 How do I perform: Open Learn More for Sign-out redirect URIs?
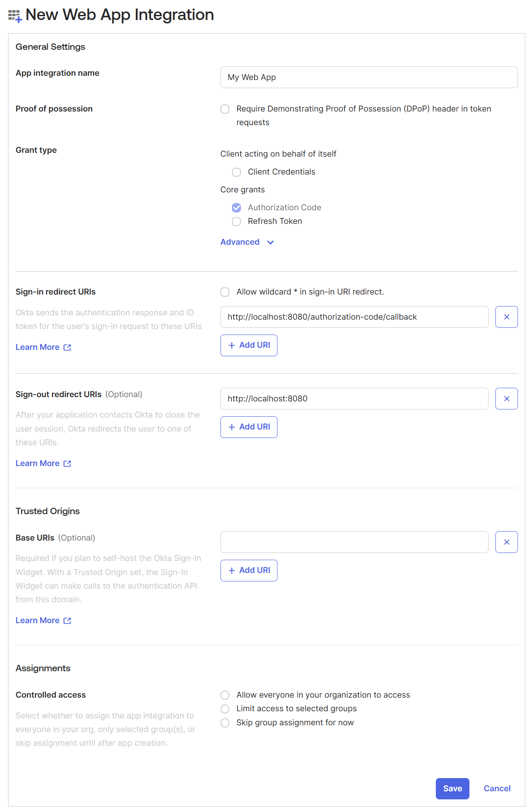[37, 463]
